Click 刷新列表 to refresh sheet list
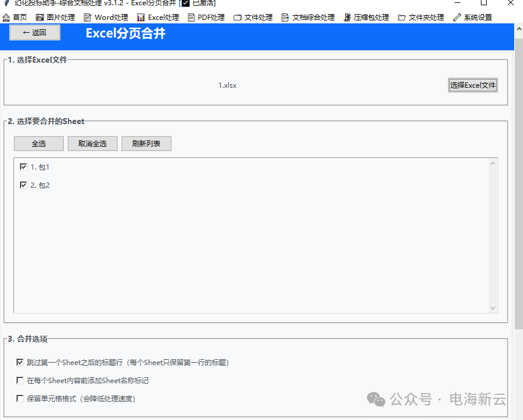This screenshot has height=420, width=523. [146, 143]
